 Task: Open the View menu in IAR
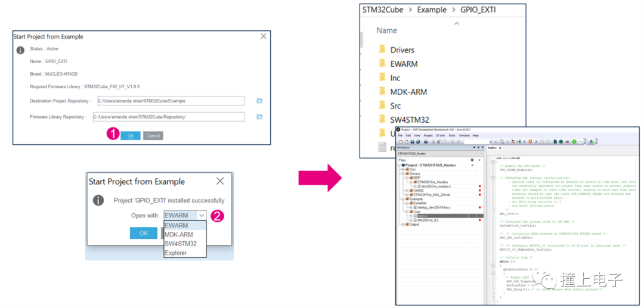pos(417,135)
